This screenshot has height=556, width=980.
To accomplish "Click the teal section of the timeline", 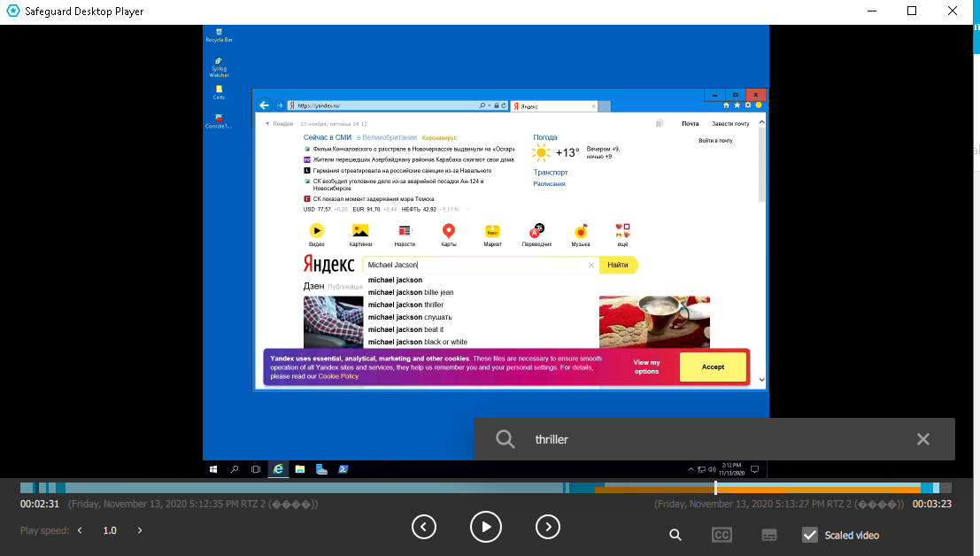I will tap(313, 487).
